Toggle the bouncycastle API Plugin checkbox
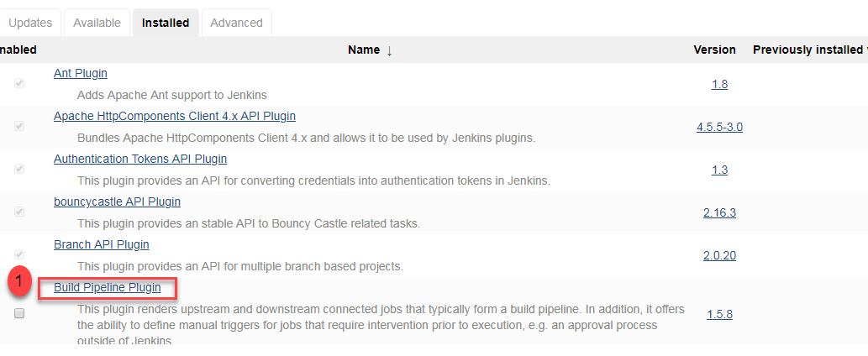The image size is (868, 356). [x=19, y=212]
